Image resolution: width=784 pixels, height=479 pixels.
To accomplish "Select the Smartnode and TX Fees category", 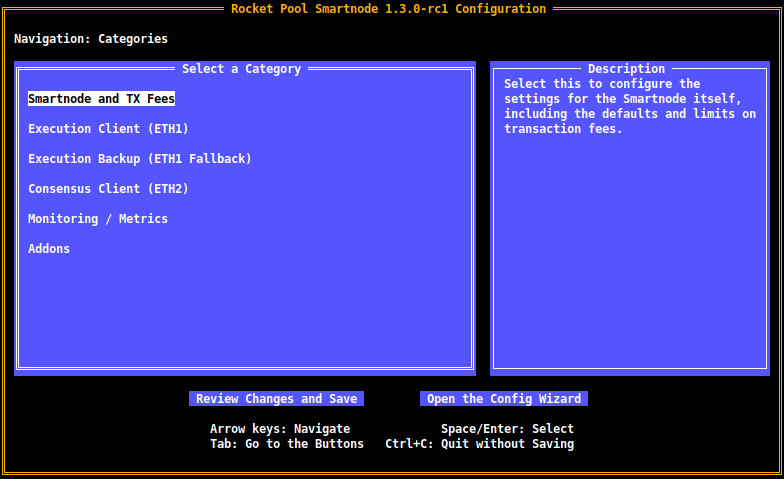I will click(101, 99).
